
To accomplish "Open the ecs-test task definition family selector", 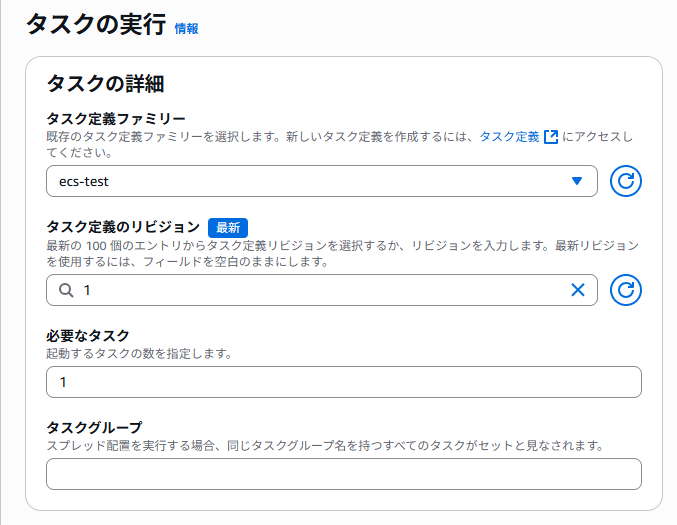I will pos(322,181).
